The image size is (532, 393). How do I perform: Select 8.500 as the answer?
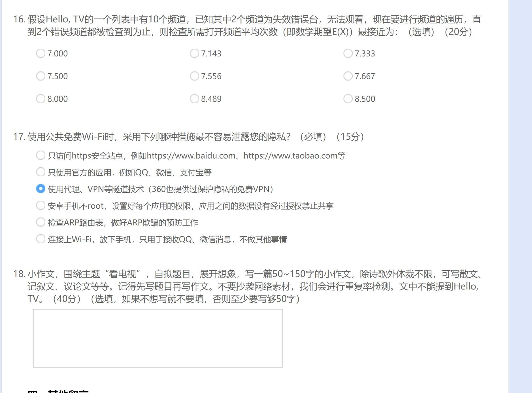(x=348, y=99)
